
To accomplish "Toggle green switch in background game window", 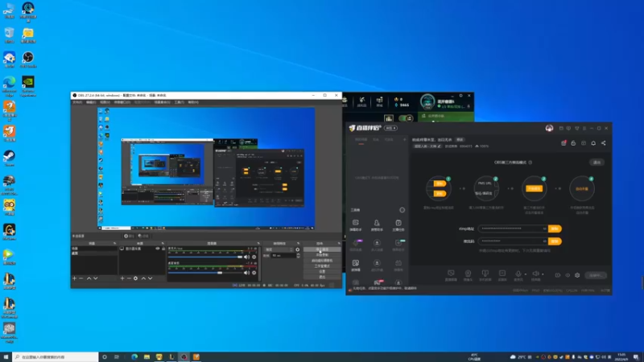I will pos(406,118).
